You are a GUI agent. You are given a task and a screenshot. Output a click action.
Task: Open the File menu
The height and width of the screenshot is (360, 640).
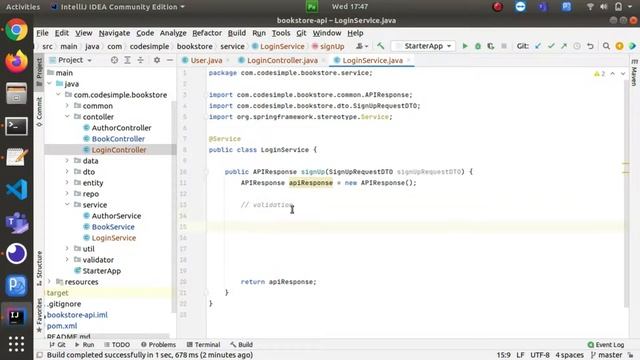pyautogui.click(x=42, y=33)
